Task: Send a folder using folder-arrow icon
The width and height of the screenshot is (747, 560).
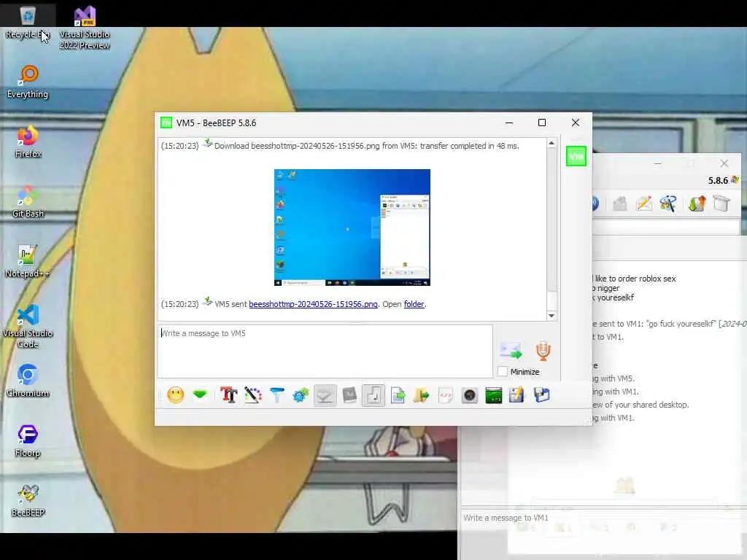Action: (422, 395)
